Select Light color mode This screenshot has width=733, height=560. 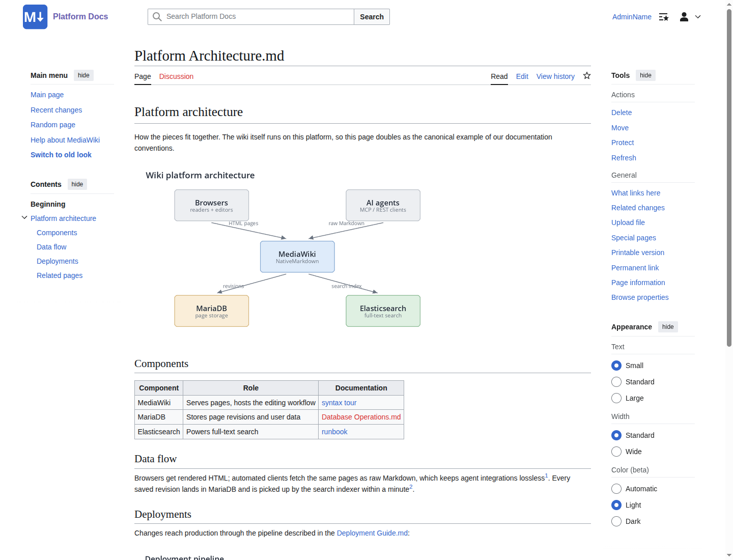coord(616,505)
